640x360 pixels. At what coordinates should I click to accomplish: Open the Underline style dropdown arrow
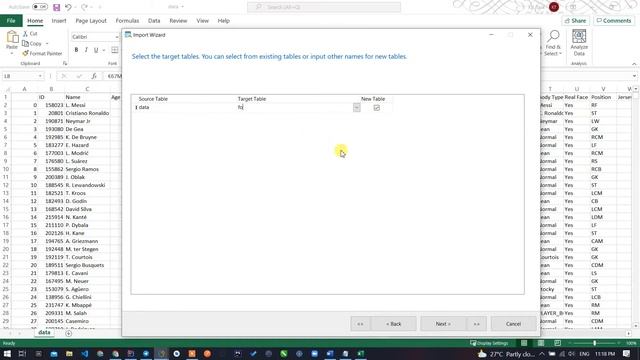click(104, 50)
